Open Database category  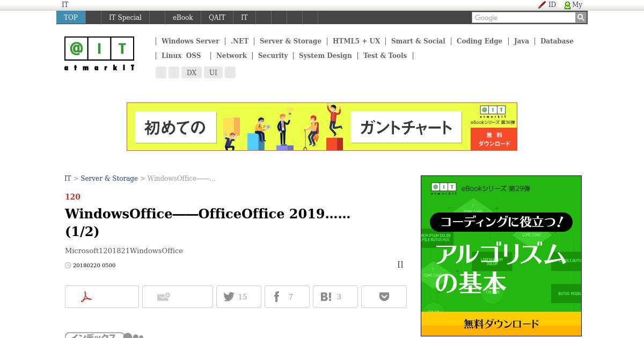pyautogui.click(x=557, y=41)
